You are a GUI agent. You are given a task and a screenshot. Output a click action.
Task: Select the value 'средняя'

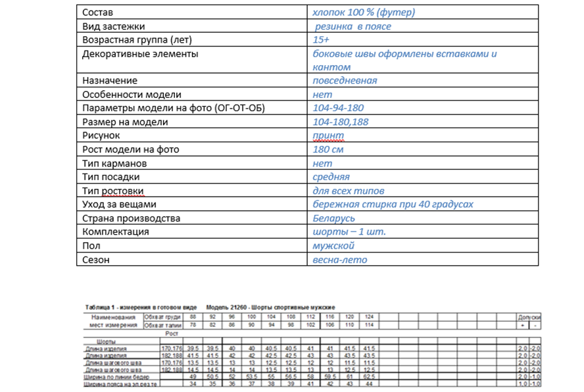[331, 177]
